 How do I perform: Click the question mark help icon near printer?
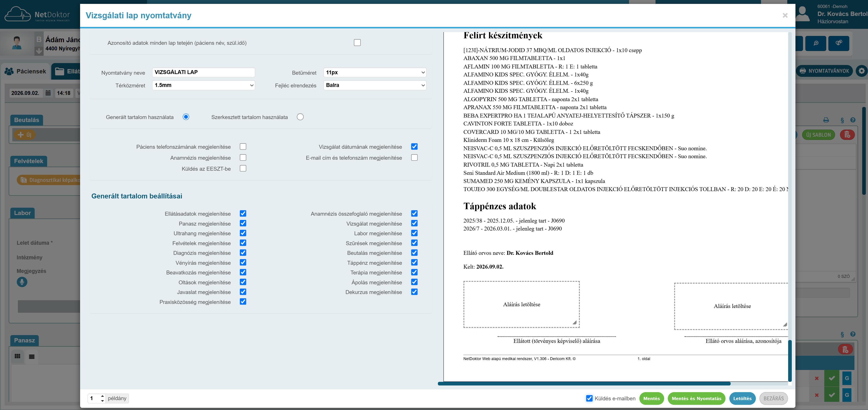853,120
